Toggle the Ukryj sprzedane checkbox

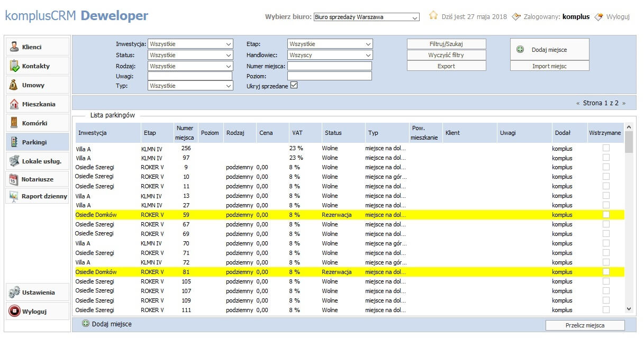click(x=294, y=85)
